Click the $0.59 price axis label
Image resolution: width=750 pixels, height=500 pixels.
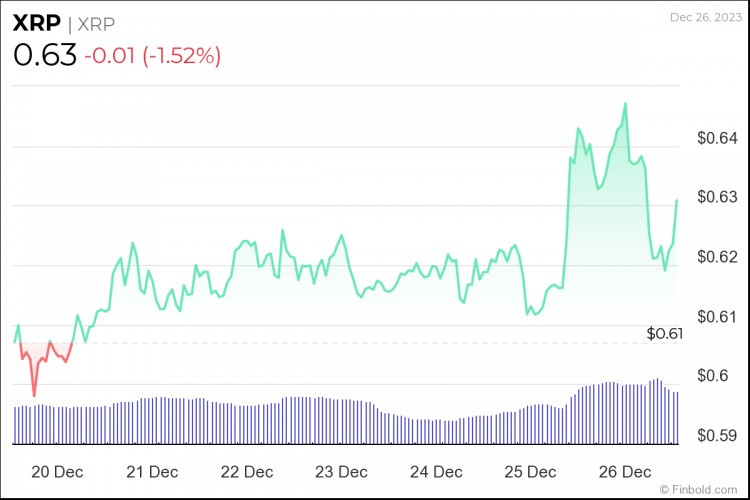click(x=717, y=435)
